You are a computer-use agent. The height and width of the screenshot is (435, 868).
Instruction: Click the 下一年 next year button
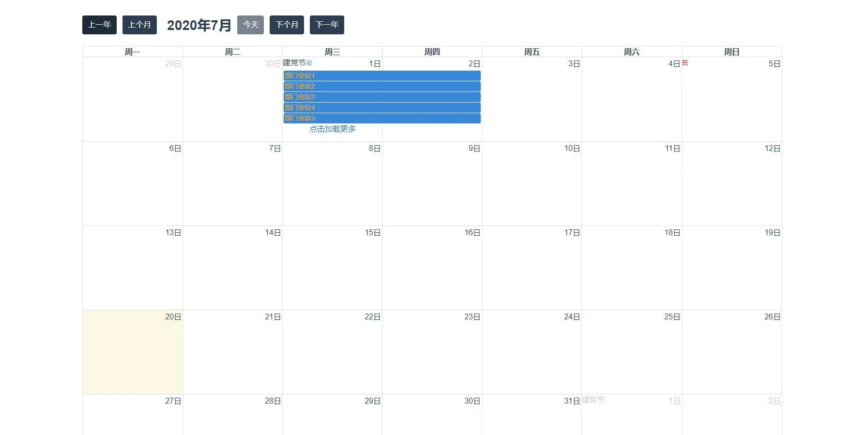pyautogui.click(x=327, y=25)
